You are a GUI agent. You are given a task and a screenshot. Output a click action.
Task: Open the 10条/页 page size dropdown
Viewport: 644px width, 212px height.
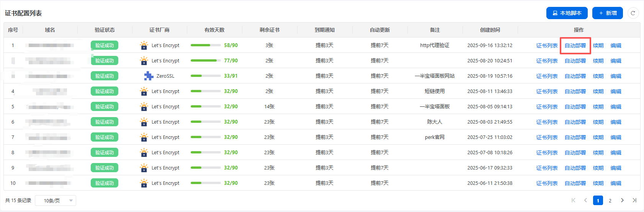(x=56, y=201)
